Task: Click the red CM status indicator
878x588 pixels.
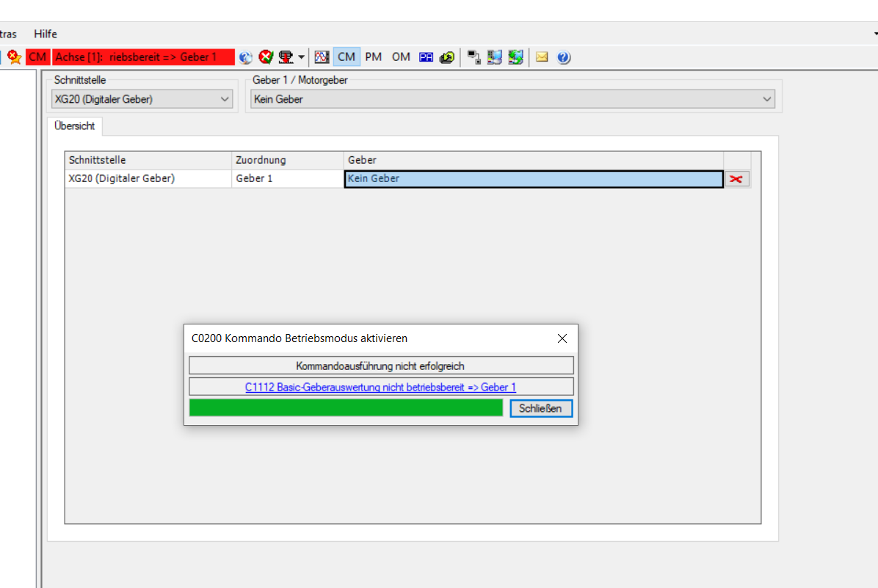Action: point(37,57)
